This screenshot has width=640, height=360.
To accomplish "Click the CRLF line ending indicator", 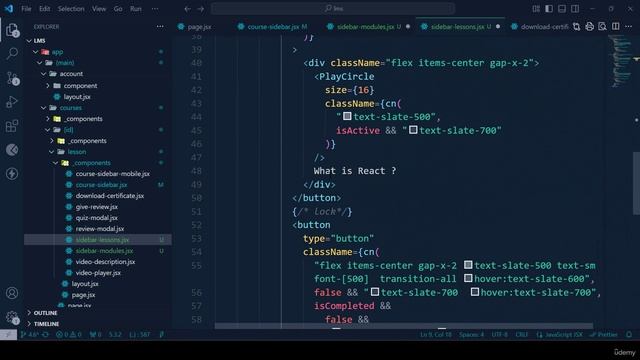I will pos(521,334).
